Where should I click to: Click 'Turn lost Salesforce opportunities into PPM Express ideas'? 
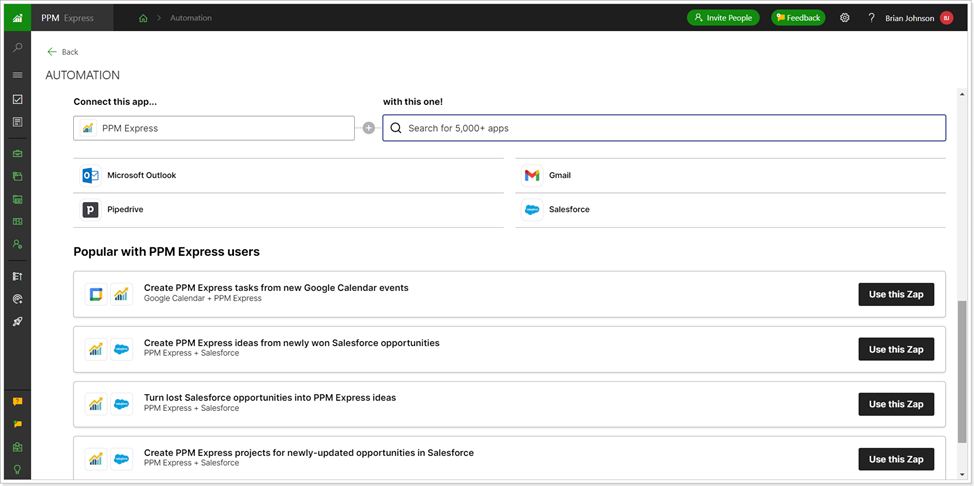[x=270, y=397]
